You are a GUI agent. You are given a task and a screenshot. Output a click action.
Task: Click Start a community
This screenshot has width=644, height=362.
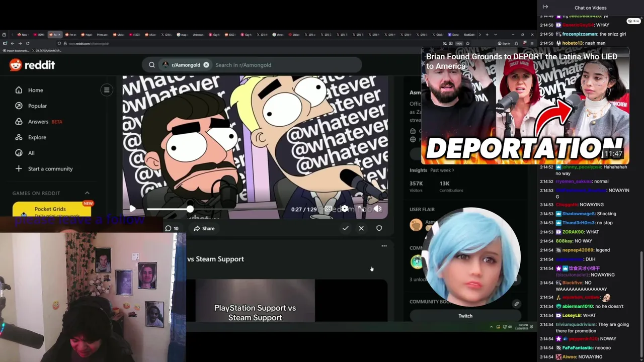[x=50, y=168]
